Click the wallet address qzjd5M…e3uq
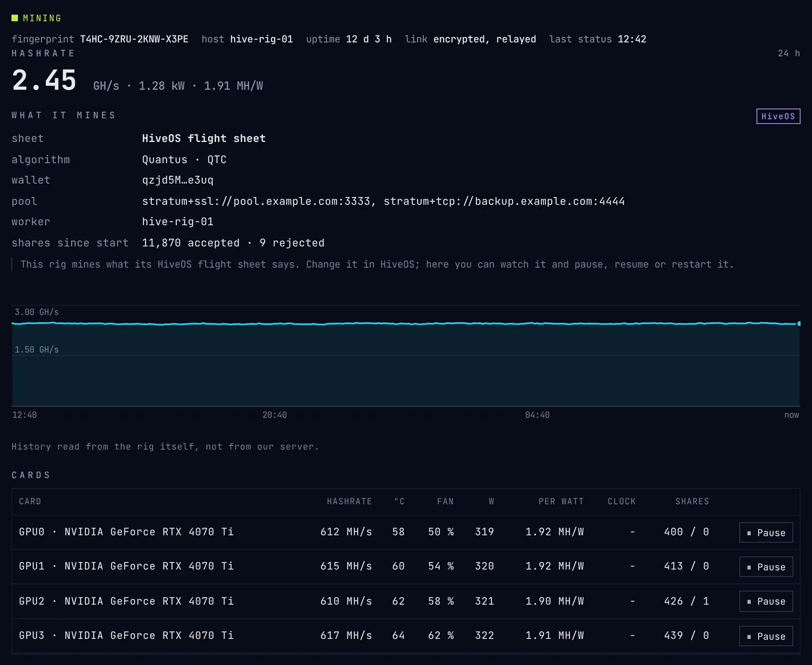Screen dimensions: 812x665 pyautogui.click(x=177, y=180)
